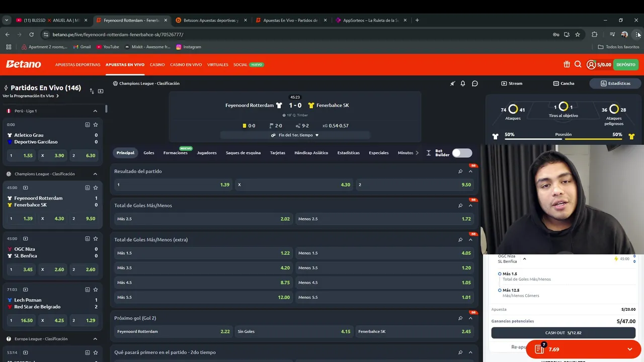Click the browser address bar URL
The height and width of the screenshot is (362, 644).
(x=118, y=35)
